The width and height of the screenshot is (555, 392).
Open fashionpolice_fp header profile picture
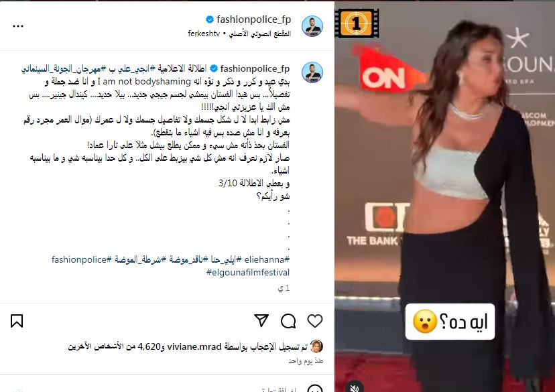312,26
